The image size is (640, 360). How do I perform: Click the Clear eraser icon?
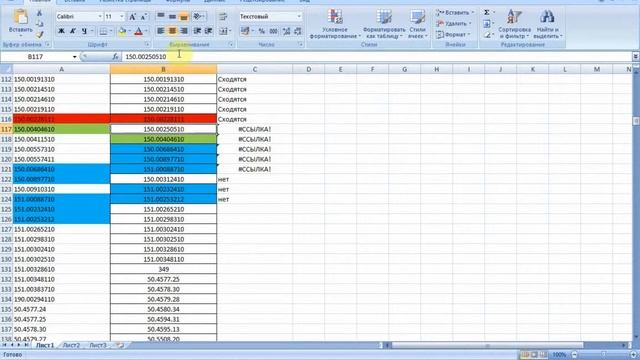[487, 35]
